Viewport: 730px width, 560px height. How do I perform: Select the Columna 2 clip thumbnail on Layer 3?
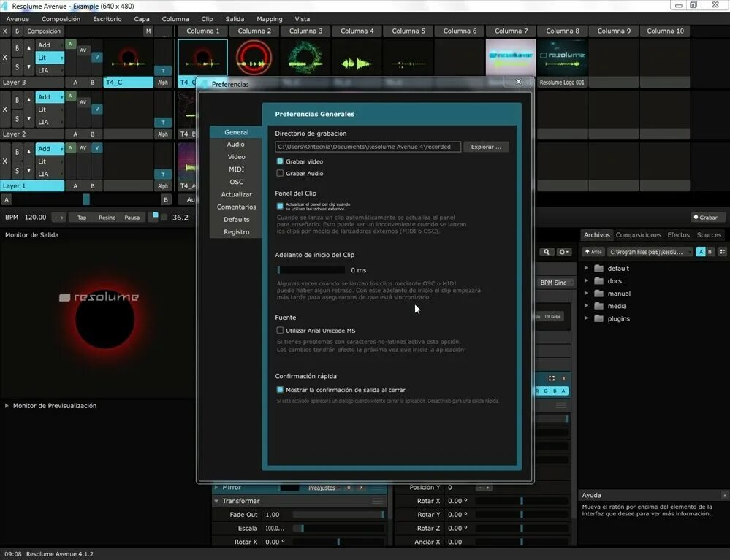click(254, 58)
